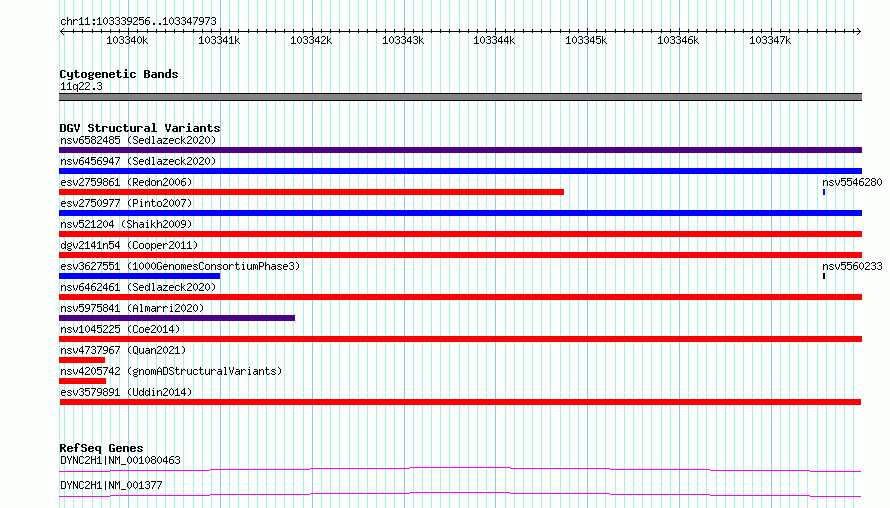The width and height of the screenshot is (890, 508).
Task: Open the nsv4737967 (Quan2021) label
Action: [123, 350]
